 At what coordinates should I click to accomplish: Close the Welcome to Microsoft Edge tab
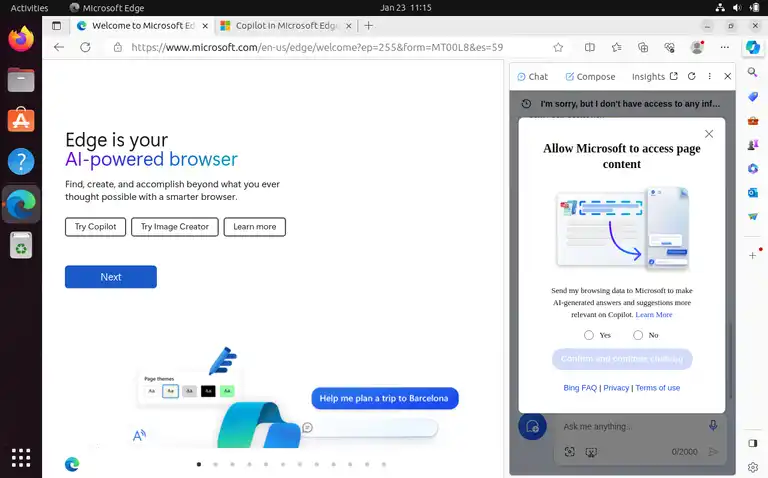205,26
